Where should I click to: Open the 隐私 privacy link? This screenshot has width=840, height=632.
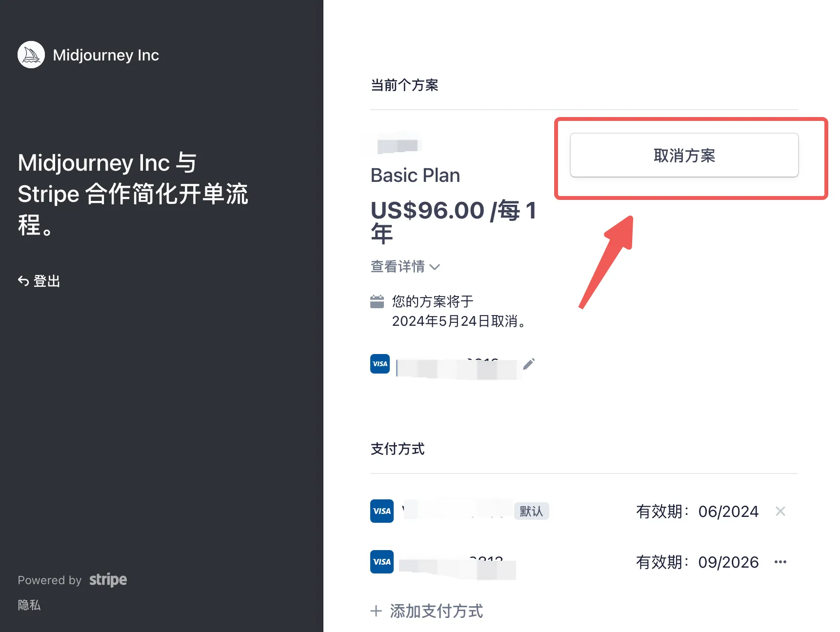tap(29, 605)
